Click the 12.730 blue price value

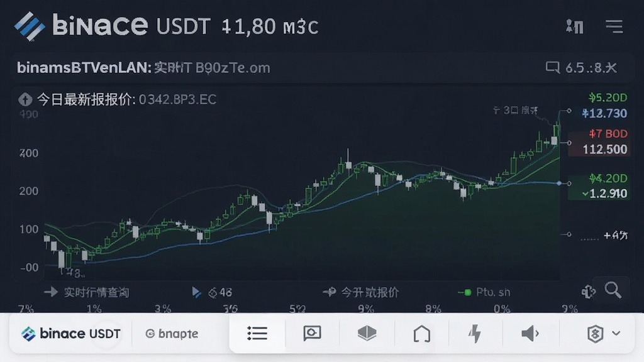[x=604, y=113]
